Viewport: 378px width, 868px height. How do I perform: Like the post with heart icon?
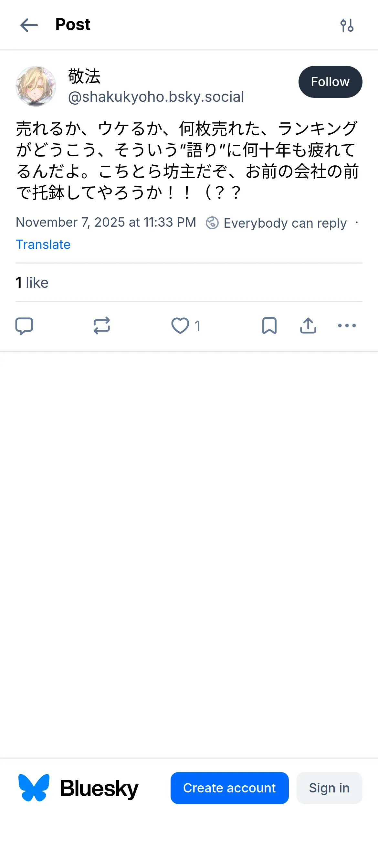pyautogui.click(x=180, y=326)
